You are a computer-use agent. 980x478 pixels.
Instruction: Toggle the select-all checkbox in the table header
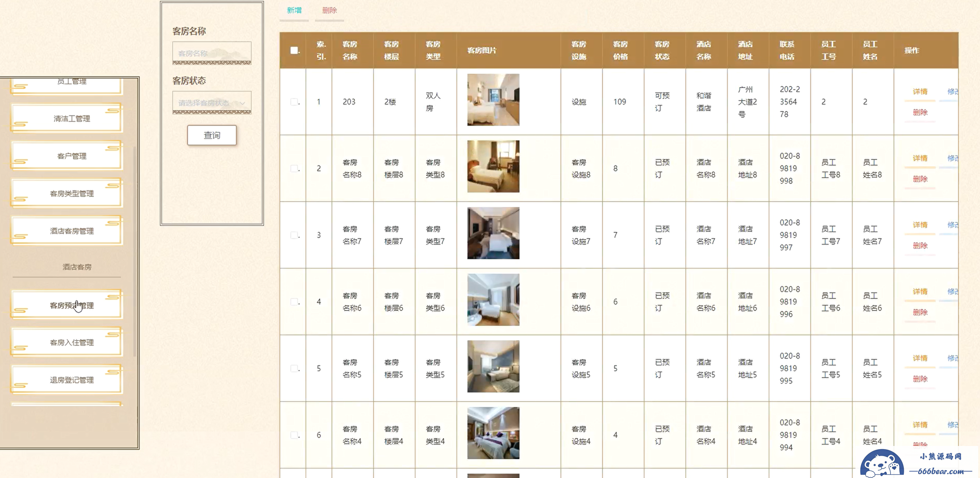pyautogui.click(x=294, y=50)
